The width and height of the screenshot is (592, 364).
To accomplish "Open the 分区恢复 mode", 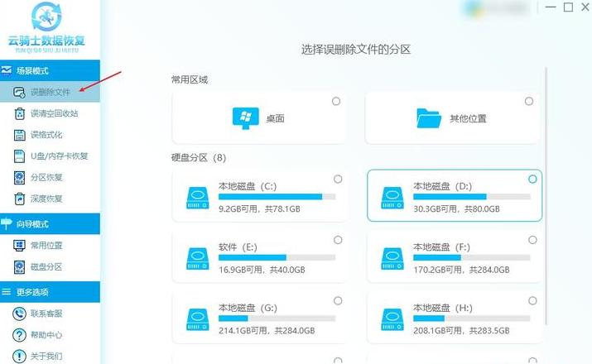I will coord(50,178).
